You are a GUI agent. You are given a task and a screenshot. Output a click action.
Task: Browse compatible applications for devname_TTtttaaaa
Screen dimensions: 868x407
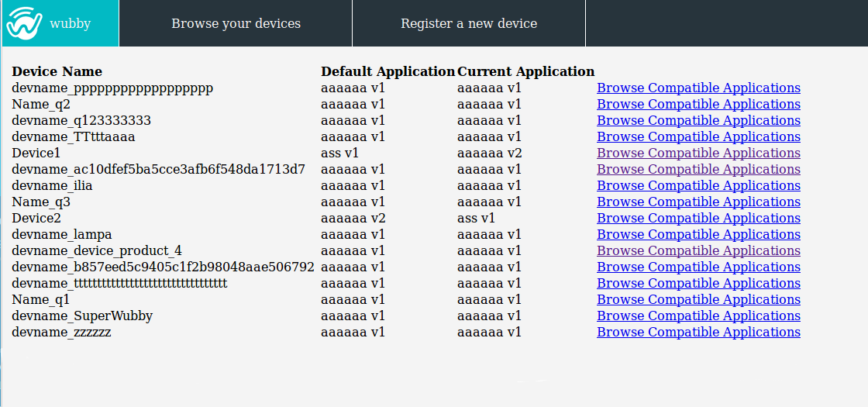(x=698, y=136)
